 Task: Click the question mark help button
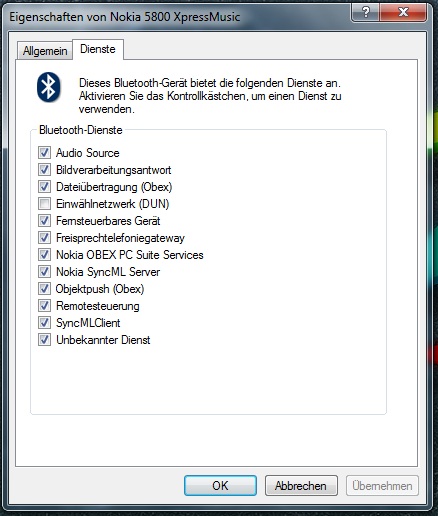coord(365,12)
